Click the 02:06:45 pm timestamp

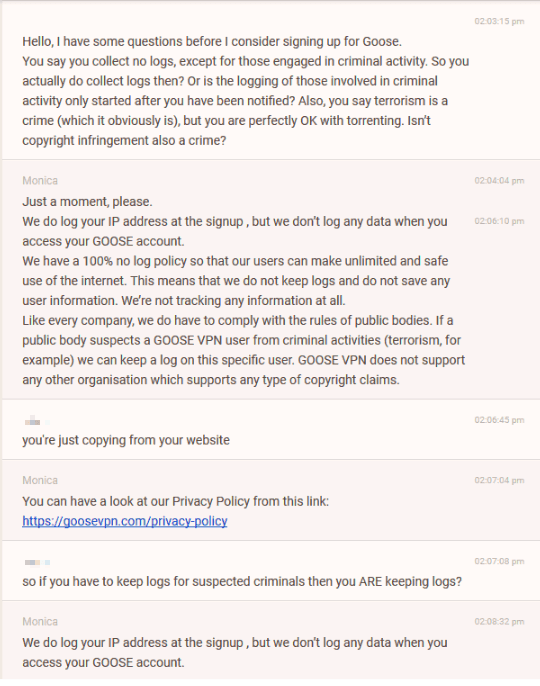click(499, 420)
